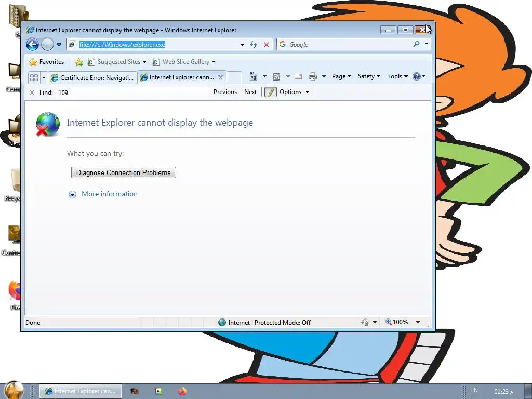
Task: Click the media player taskbar icon
Action: pyautogui.click(x=158, y=391)
